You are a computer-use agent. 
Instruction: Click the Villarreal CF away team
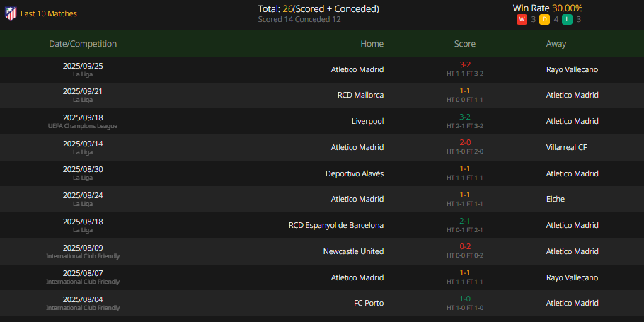(566, 147)
